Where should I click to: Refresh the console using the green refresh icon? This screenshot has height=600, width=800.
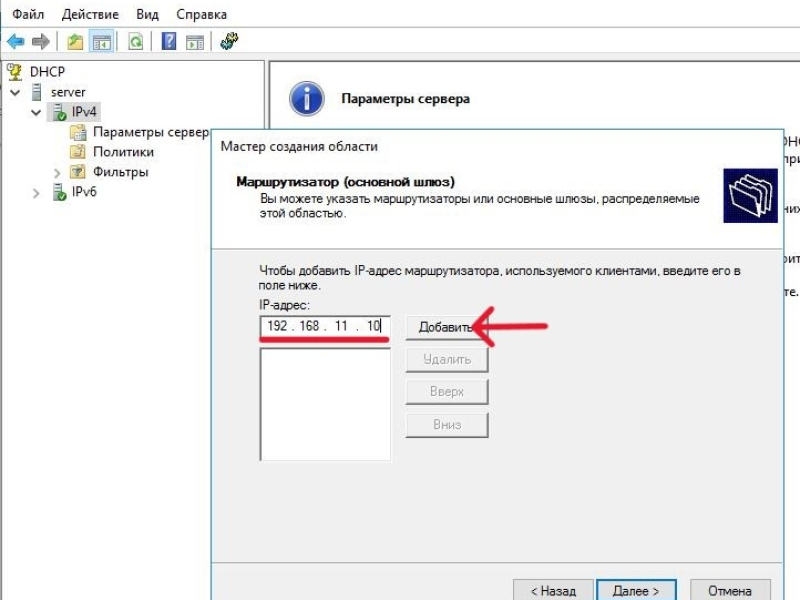(135, 41)
